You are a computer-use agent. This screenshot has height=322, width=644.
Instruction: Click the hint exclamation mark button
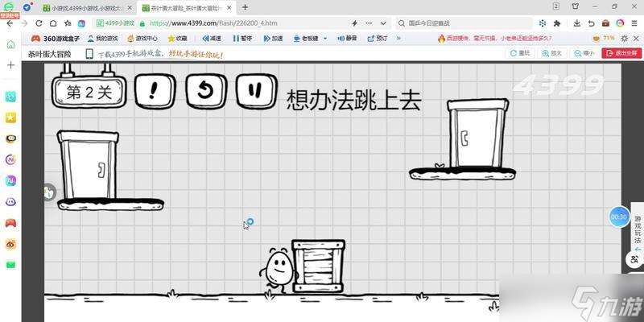coord(155,90)
